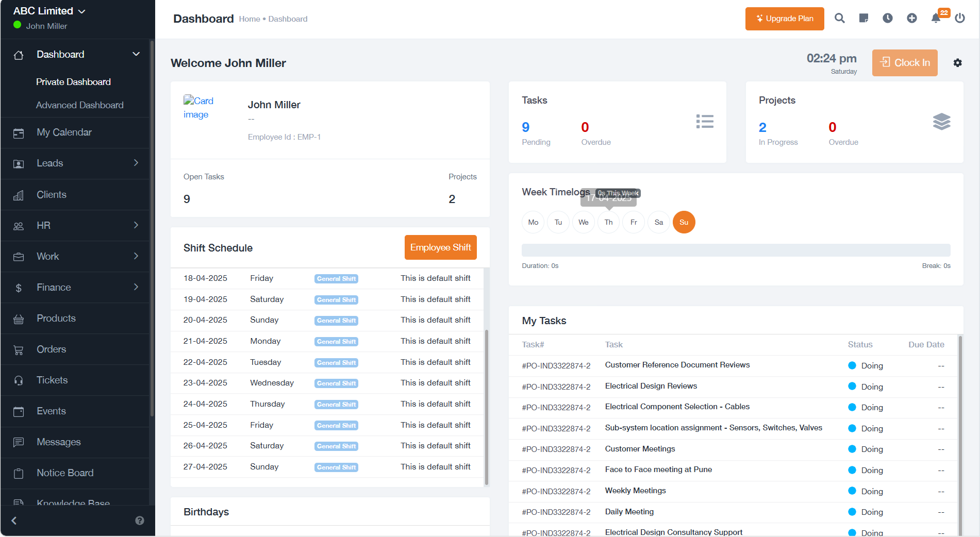Click the search magnifier icon in header

839,19
